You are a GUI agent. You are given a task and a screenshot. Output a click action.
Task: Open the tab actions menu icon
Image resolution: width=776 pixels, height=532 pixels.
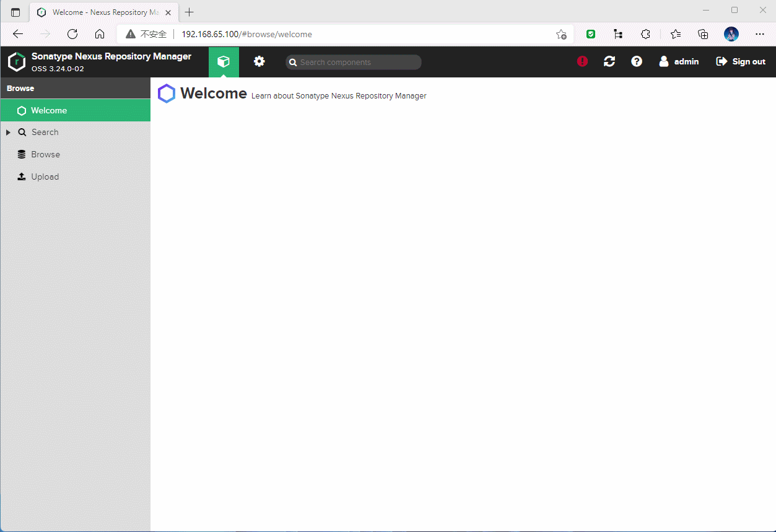pyautogui.click(x=15, y=12)
